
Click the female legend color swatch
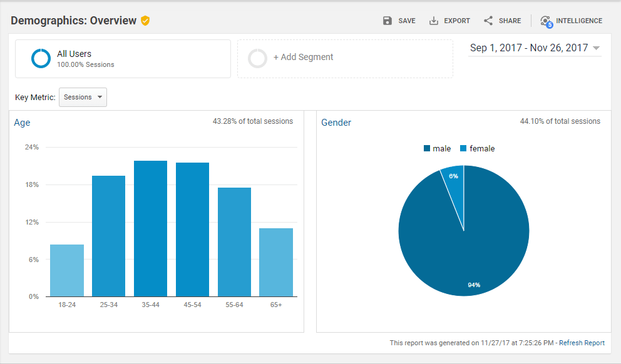(463, 148)
